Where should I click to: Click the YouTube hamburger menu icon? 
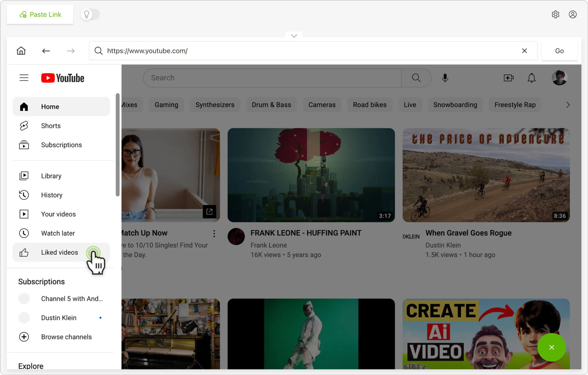pyautogui.click(x=24, y=78)
